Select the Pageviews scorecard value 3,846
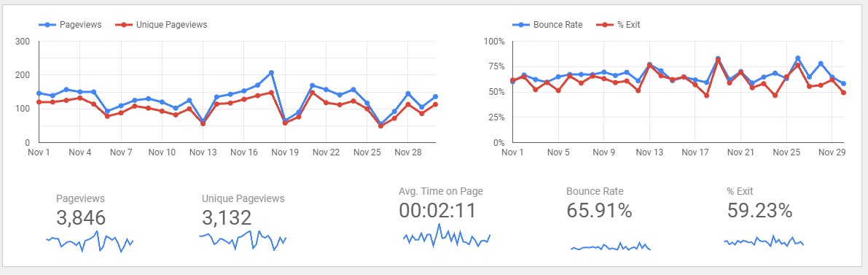This screenshot has height=275, width=868. pyautogui.click(x=81, y=218)
